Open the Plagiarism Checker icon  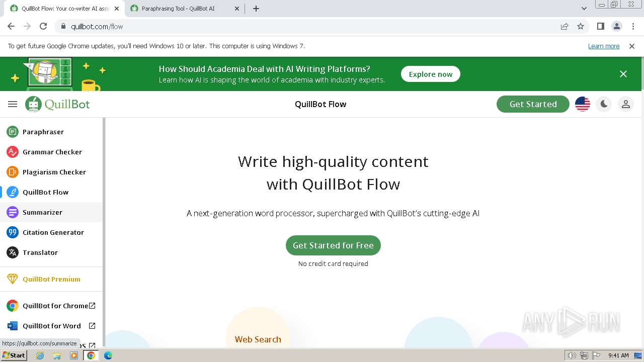click(x=13, y=172)
